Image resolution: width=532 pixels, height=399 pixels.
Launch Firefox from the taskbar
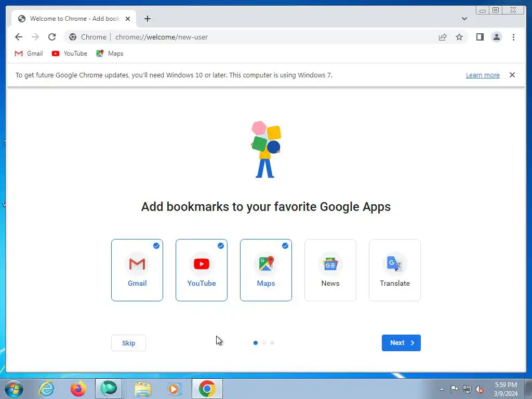pos(78,389)
